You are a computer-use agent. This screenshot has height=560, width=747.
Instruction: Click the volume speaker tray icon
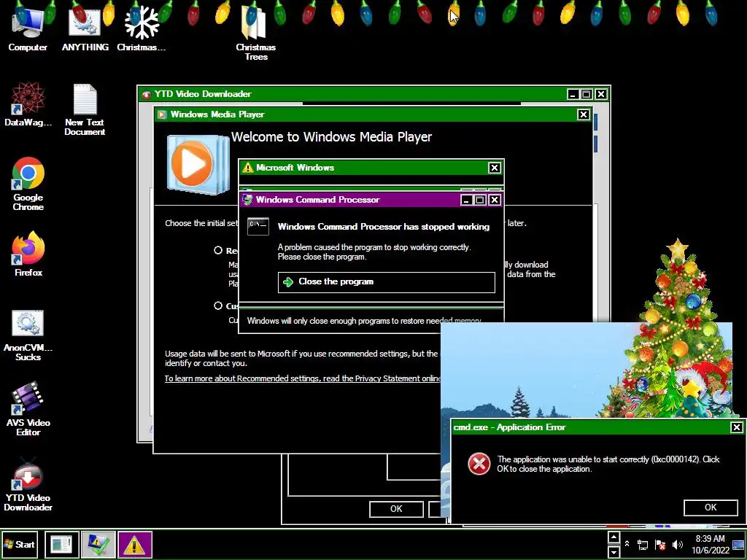(x=677, y=545)
